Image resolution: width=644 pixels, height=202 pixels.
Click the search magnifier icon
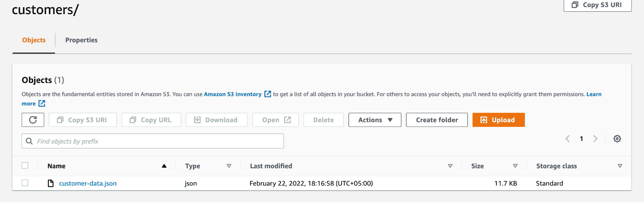coord(29,141)
